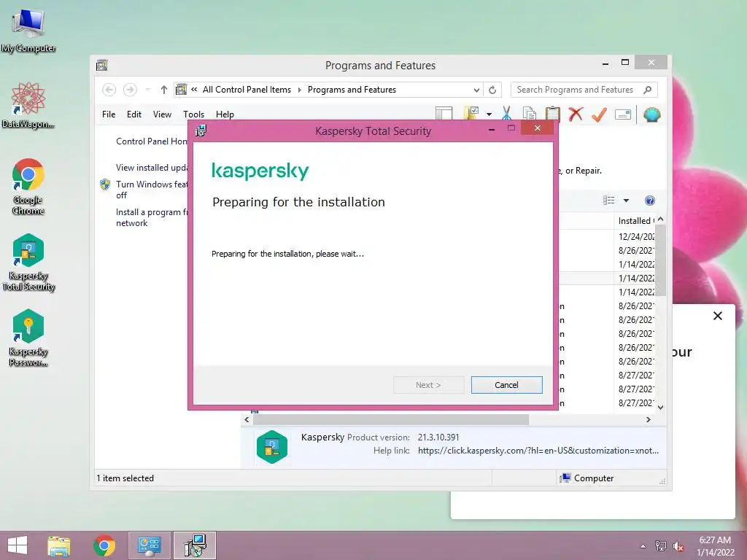Open the File menu

click(109, 114)
